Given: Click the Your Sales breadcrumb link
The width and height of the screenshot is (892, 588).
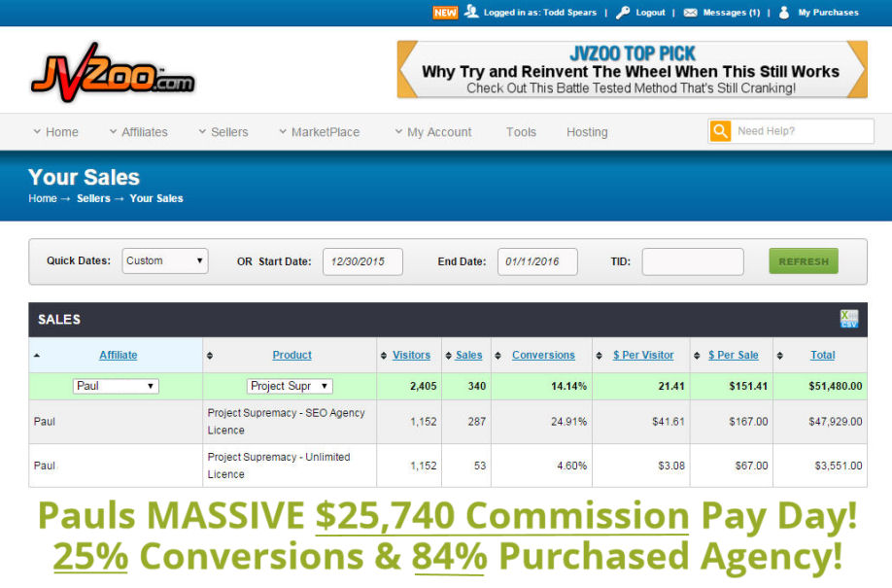Looking at the screenshot, I should [156, 198].
